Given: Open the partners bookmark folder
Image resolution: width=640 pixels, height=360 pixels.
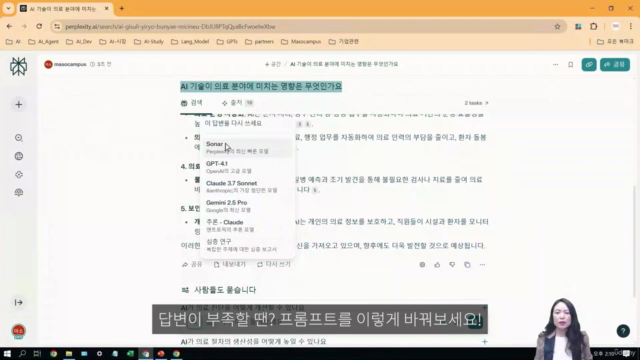Looking at the screenshot, I should tap(259, 42).
